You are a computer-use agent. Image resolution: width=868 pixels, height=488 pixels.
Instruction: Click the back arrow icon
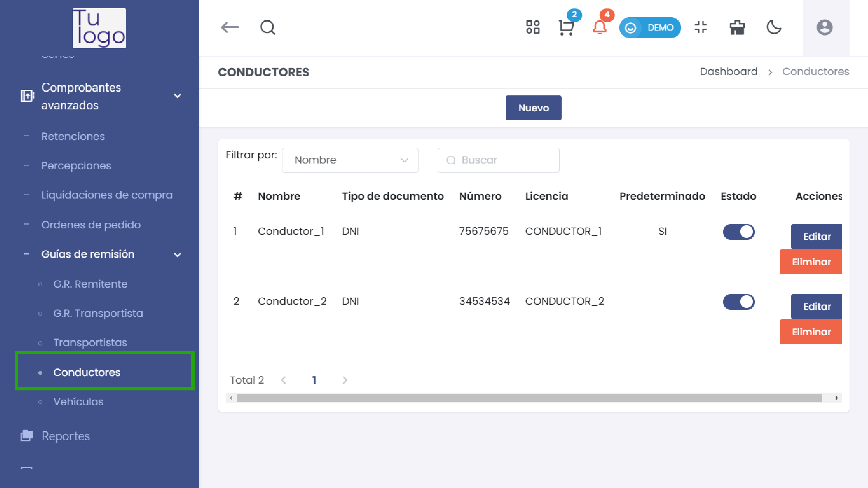coord(230,27)
